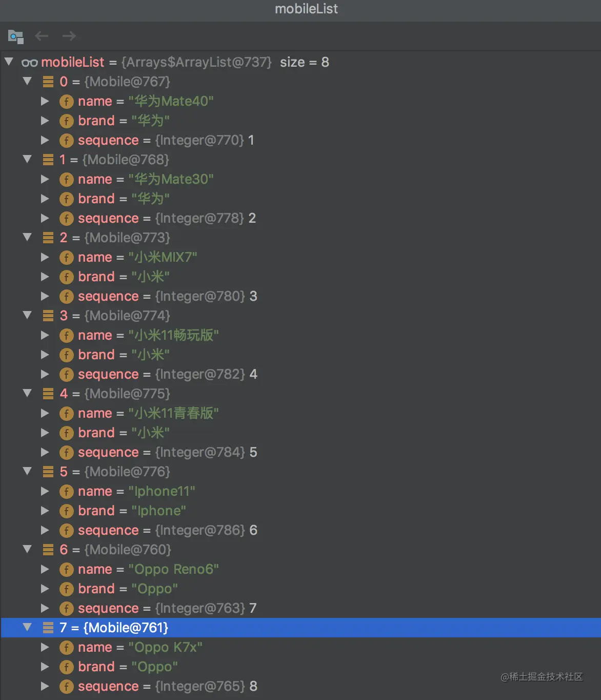
Task: Collapse element 6 Mobile@760
Action: [x=27, y=549]
